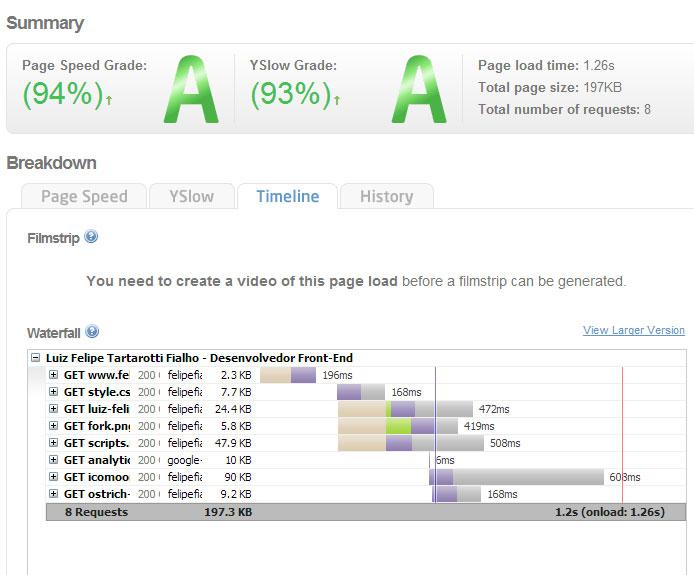
Task: Click the ostrich request timing bar
Action: pos(456,494)
